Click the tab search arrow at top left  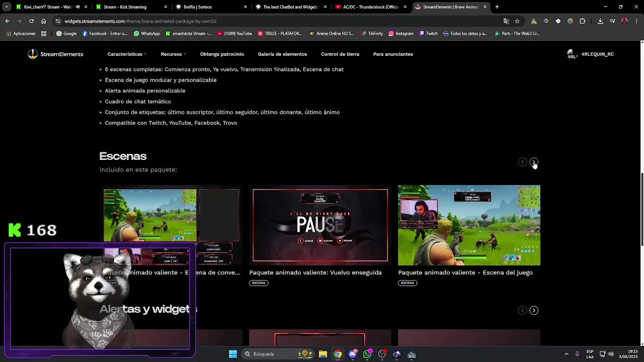(7, 7)
